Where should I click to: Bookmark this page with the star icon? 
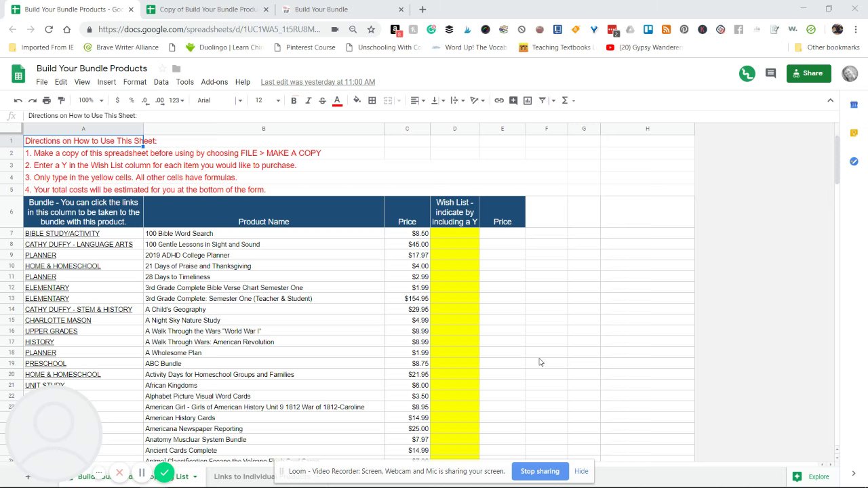pos(371,29)
